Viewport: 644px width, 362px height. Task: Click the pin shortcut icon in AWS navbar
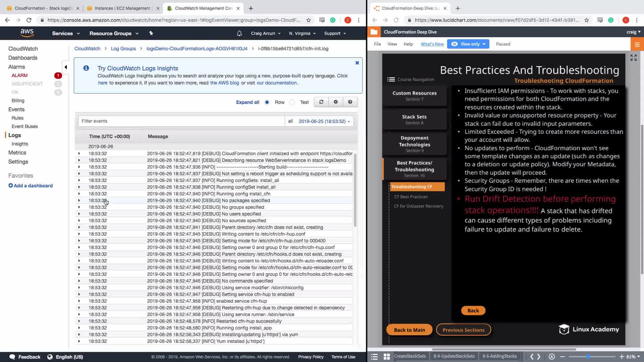(x=151, y=33)
